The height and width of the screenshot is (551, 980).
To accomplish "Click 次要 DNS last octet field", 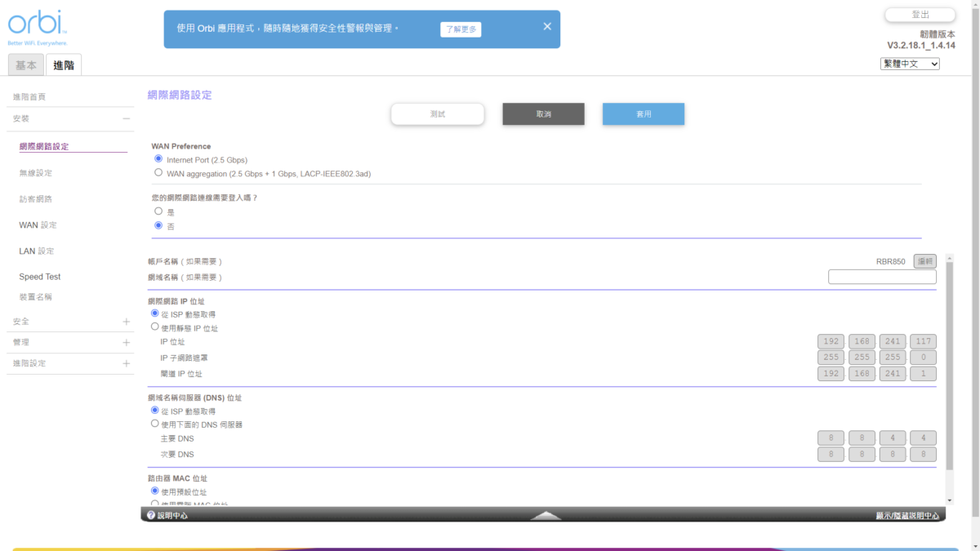I will [x=924, y=454].
